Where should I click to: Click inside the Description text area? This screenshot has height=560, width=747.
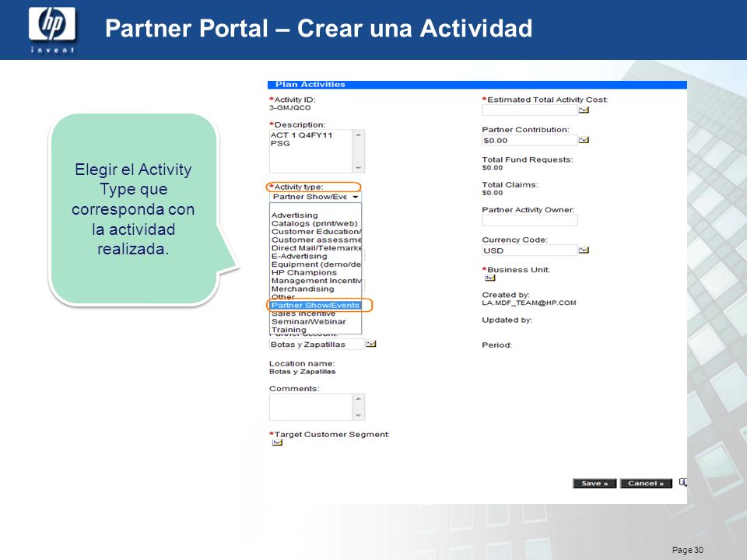point(310,151)
